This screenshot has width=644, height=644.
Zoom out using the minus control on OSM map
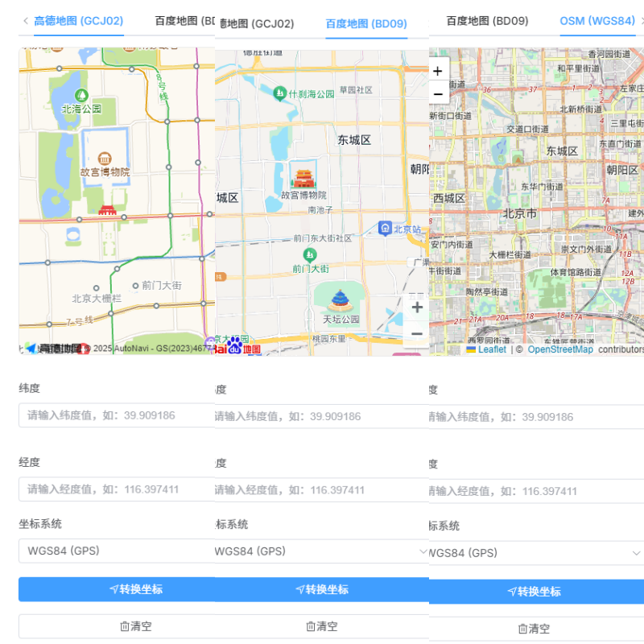(437, 93)
